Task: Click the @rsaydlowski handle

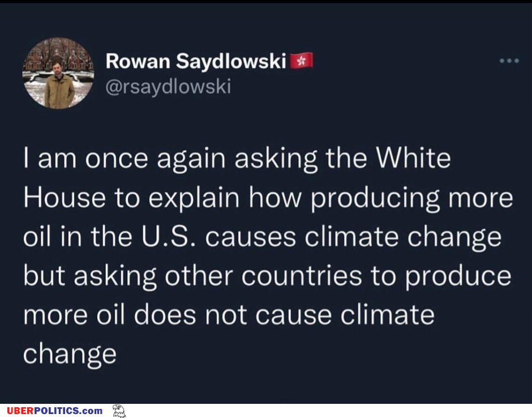Action: (169, 87)
